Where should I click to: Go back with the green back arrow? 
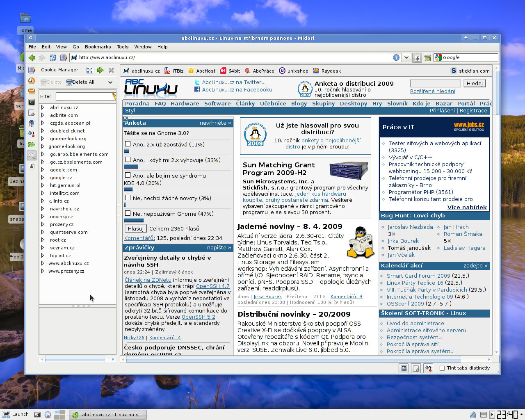coord(32,58)
